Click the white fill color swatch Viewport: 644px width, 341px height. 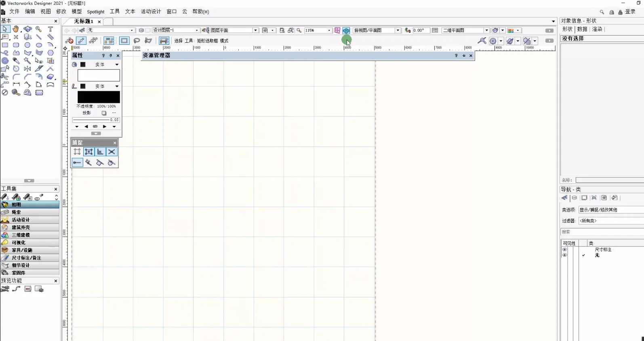pos(99,75)
